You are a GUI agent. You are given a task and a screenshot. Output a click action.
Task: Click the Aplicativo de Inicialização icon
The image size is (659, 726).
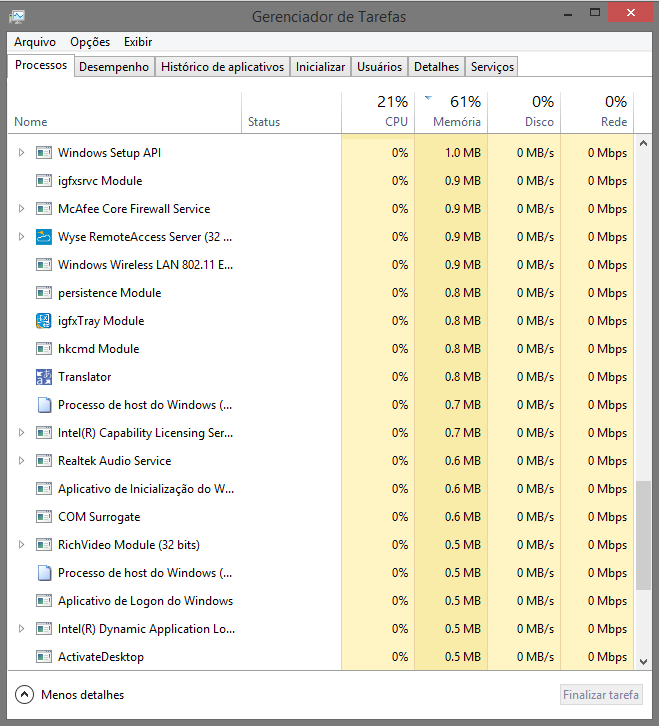[44, 489]
